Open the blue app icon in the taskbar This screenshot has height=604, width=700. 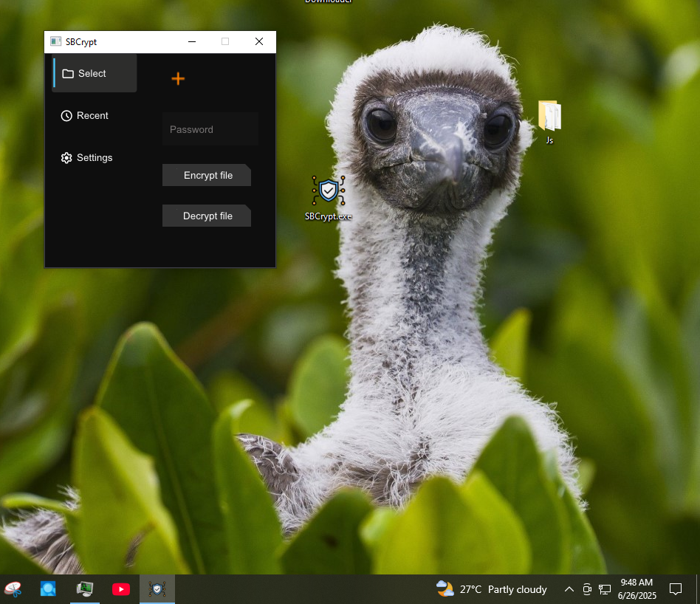click(x=49, y=589)
